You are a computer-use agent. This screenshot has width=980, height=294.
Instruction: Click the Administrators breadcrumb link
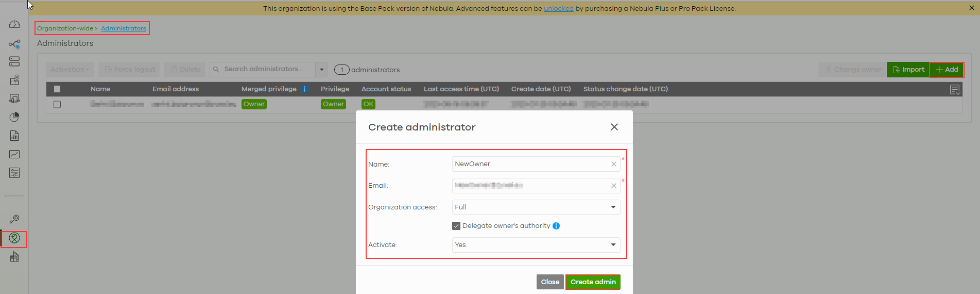pyautogui.click(x=124, y=28)
